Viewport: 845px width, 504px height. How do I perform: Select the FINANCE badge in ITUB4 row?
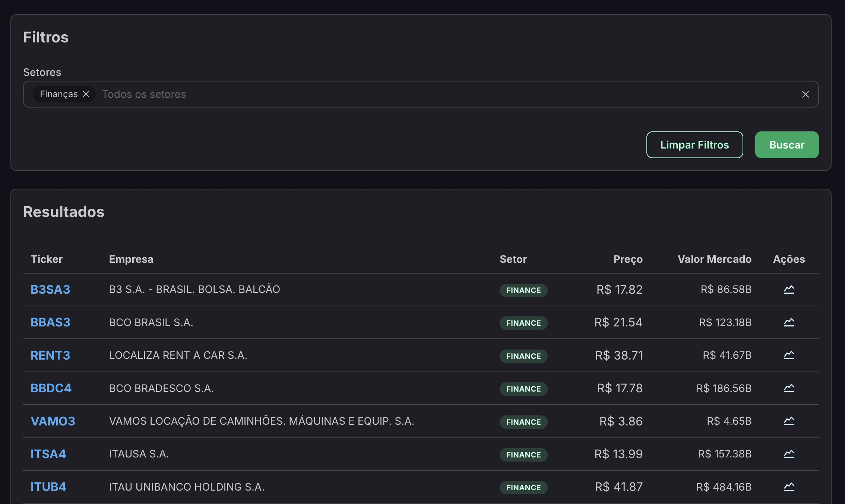523,487
